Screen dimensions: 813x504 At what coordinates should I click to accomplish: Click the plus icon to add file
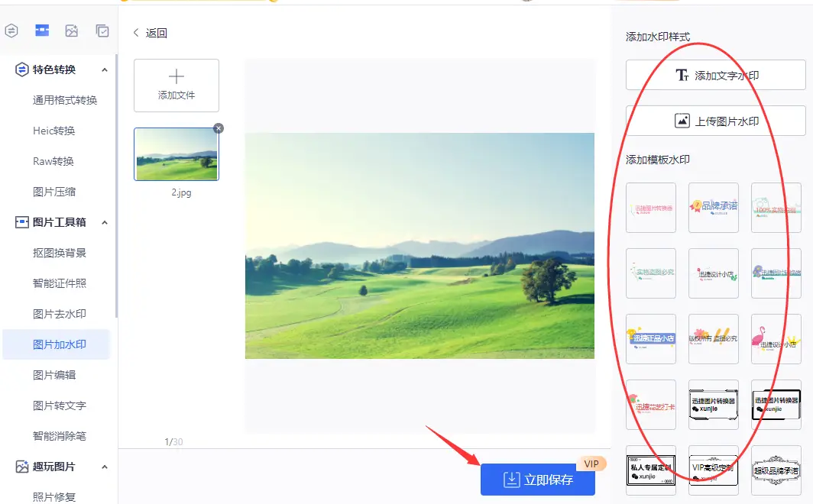[x=177, y=77]
